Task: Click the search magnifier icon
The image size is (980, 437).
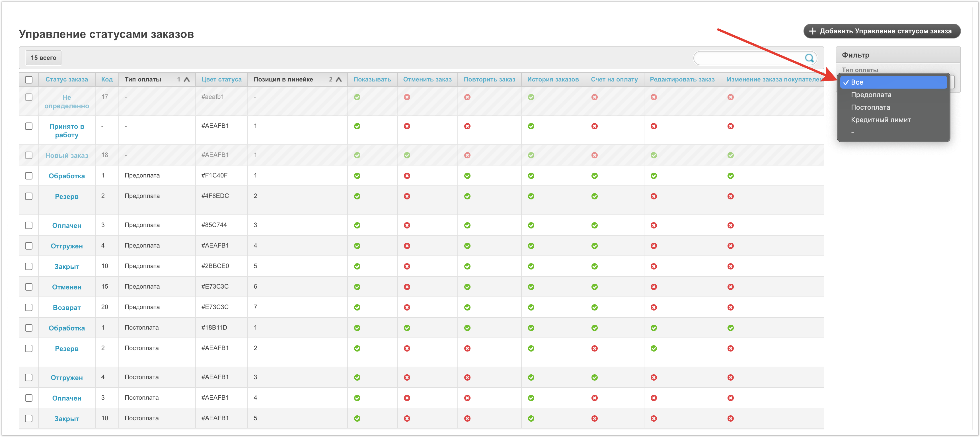Action: coord(809,58)
